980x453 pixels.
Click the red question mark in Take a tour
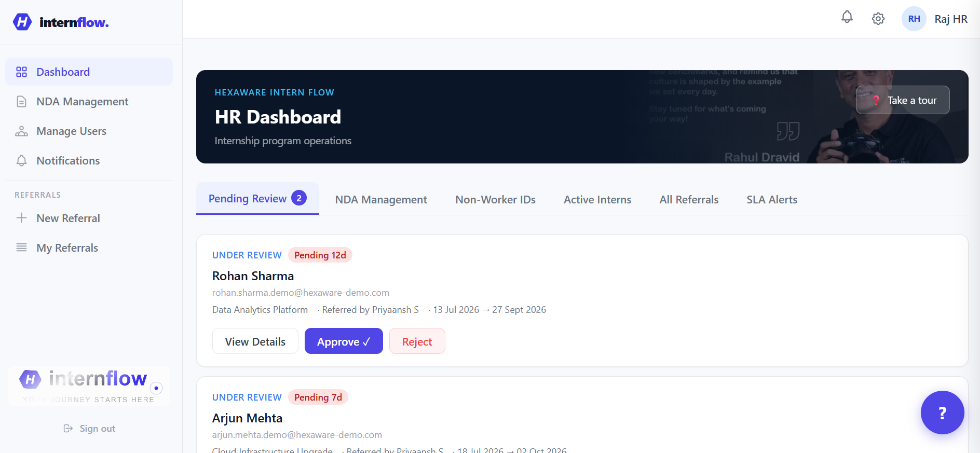tap(876, 100)
